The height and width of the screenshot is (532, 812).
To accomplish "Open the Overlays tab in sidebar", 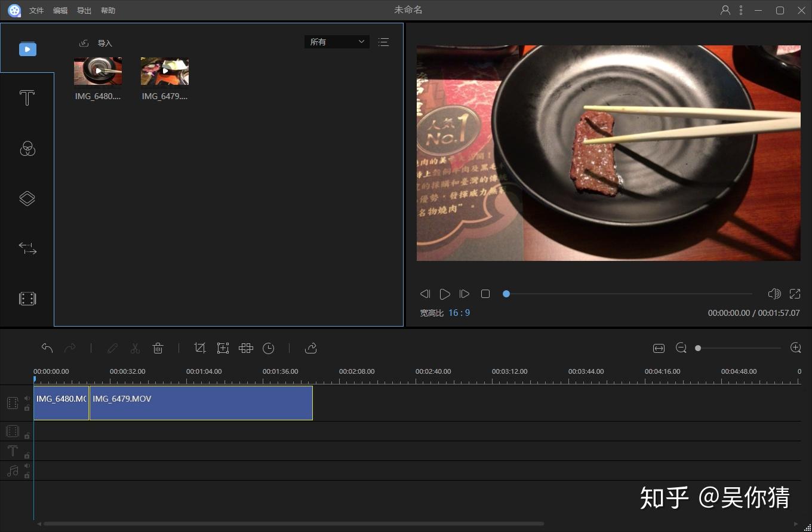I will click(x=27, y=198).
